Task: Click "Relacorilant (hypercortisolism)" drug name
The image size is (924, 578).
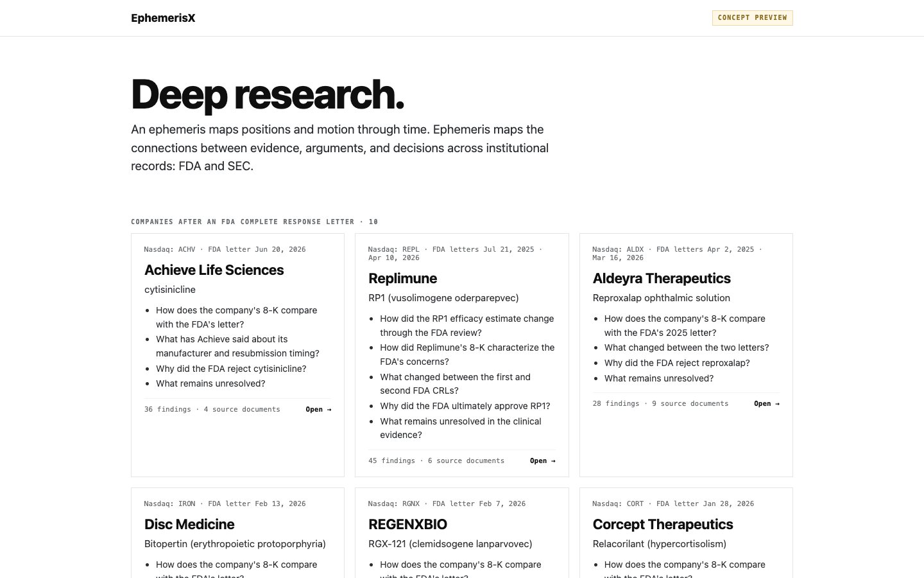Action: 660,544
